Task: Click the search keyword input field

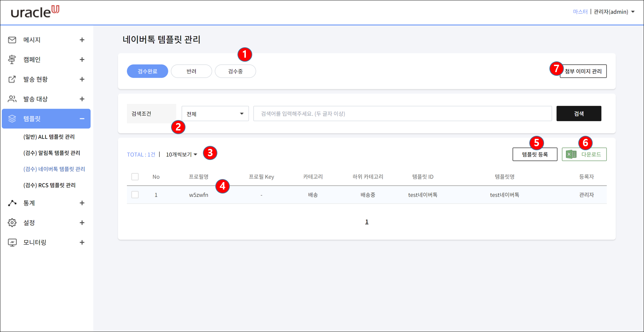Action: [x=402, y=114]
